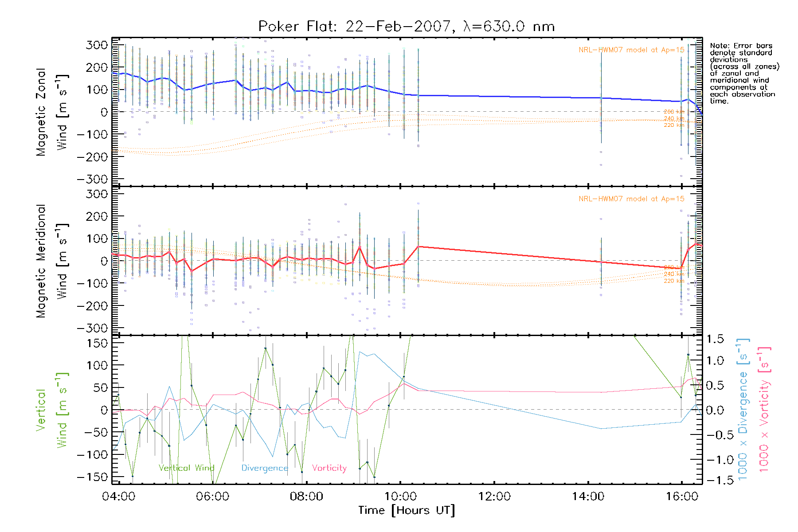Click the 'Magnetic Zonal Wind' y-axis label
Viewport: 798px width, 532px height.
(51, 112)
